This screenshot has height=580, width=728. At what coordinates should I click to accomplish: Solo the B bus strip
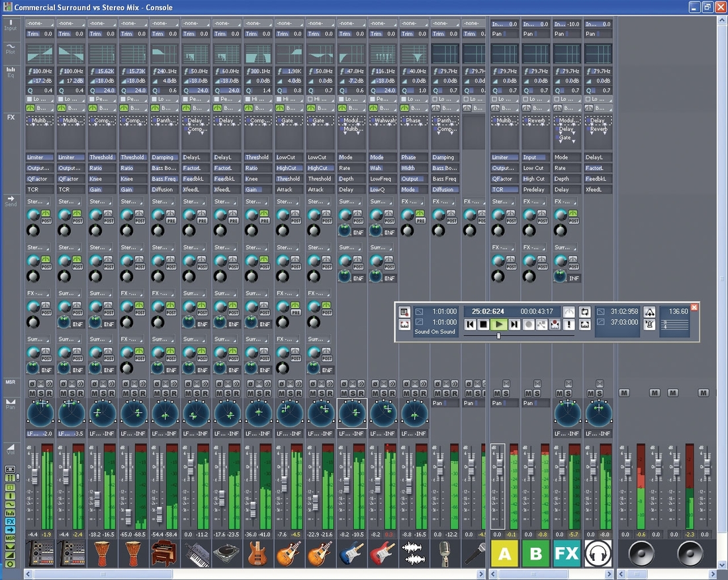click(537, 393)
